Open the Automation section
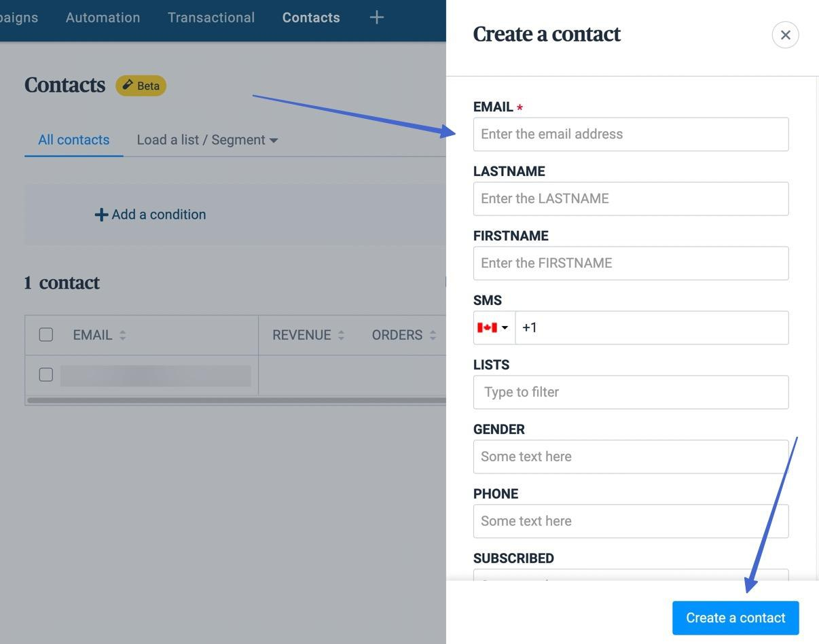This screenshot has width=819, height=644. pos(103,18)
